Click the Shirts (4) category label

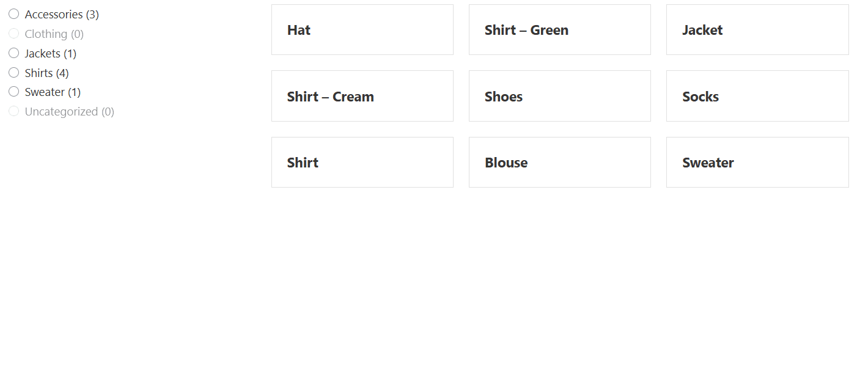coord(47,73)
